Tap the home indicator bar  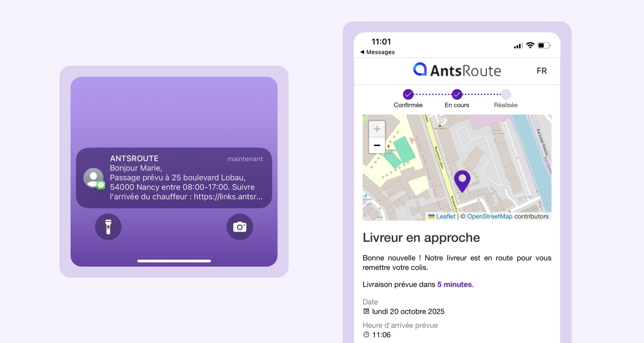174,261
